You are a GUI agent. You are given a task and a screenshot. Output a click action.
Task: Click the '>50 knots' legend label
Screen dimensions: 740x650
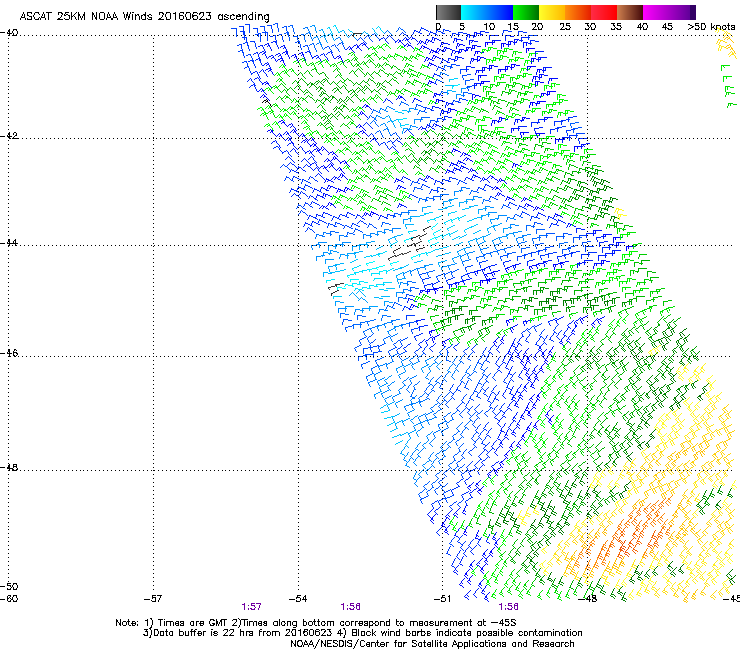pos(711,27)
